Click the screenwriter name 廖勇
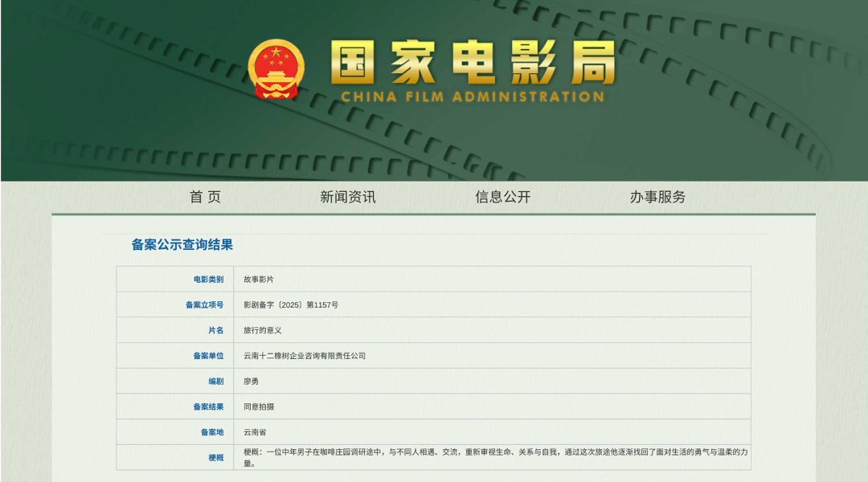Image resolution: width=868 pixels, height=482 pixels. tap(252, 382)
